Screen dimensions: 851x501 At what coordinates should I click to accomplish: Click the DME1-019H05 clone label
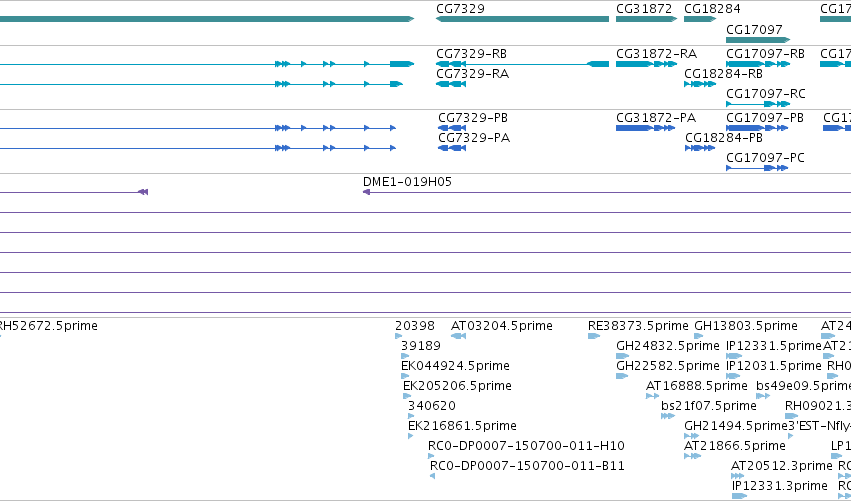407,182
